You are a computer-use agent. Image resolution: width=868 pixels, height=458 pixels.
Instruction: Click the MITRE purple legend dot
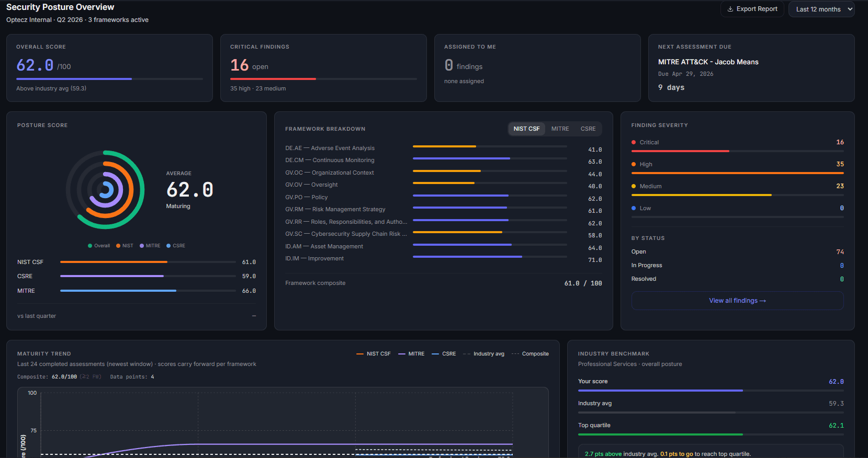pos(142,246)
